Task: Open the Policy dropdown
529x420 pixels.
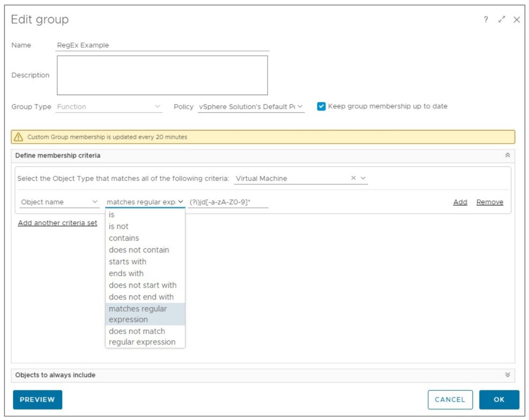Action: click(300, 107)
